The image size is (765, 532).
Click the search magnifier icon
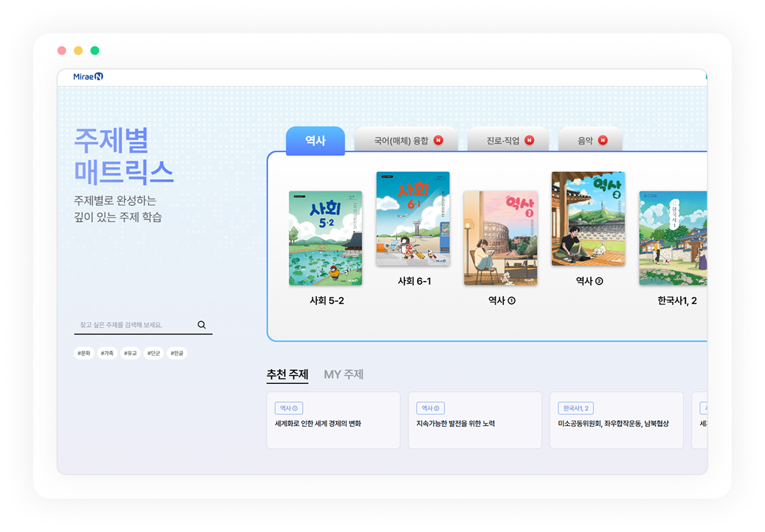(x=202, y=324)
